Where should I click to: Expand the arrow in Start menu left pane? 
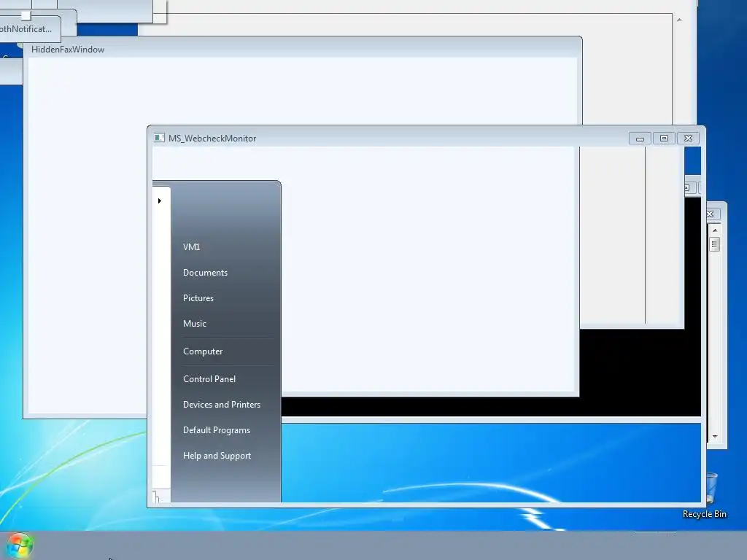[160, 201]
